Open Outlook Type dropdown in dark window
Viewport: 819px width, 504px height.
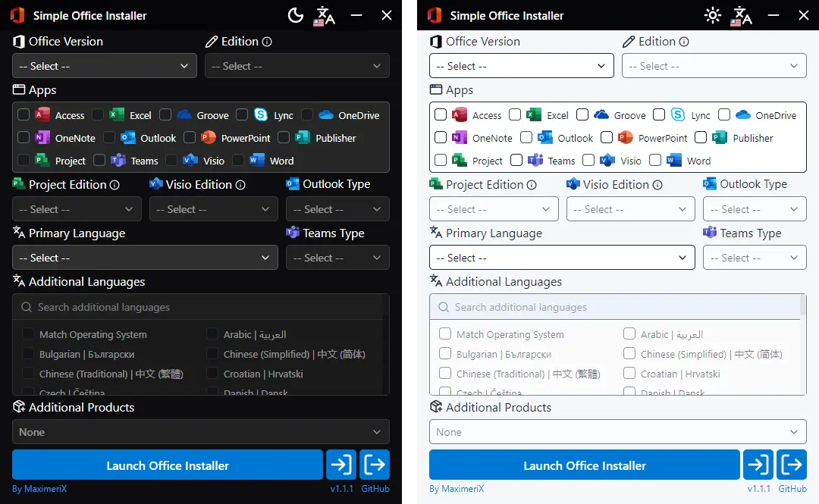click(337, 209)
